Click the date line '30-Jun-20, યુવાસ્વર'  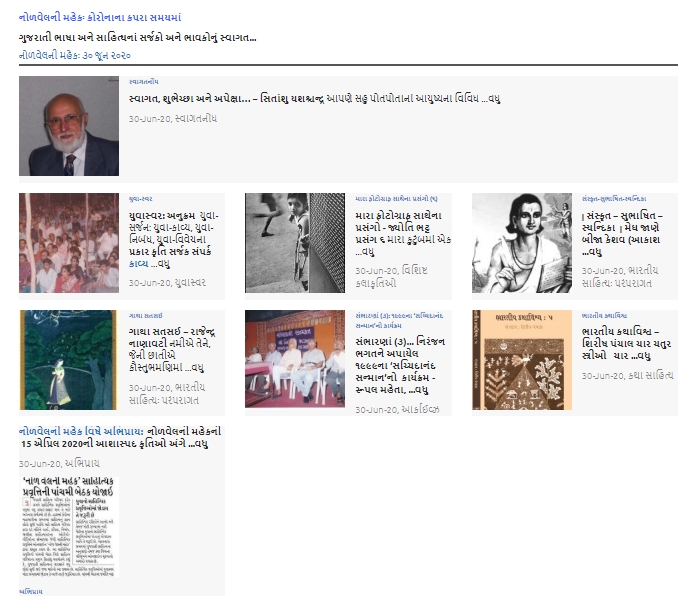167,282
